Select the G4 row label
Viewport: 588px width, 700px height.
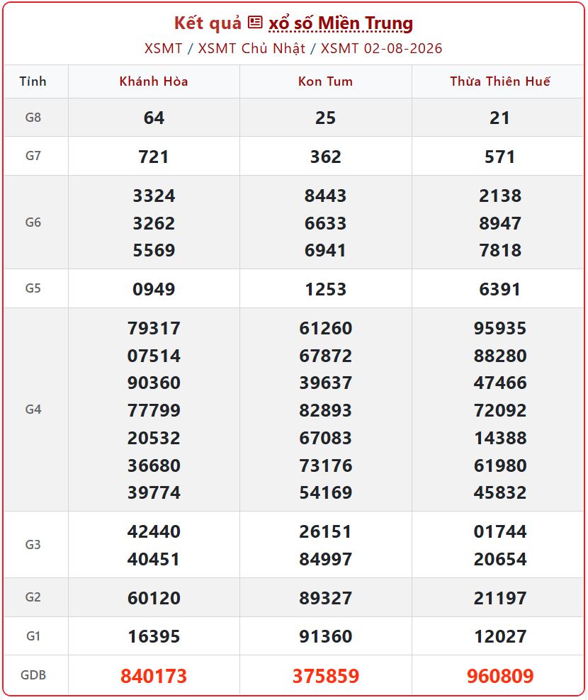pyautogui.click(x=33, y=410)
